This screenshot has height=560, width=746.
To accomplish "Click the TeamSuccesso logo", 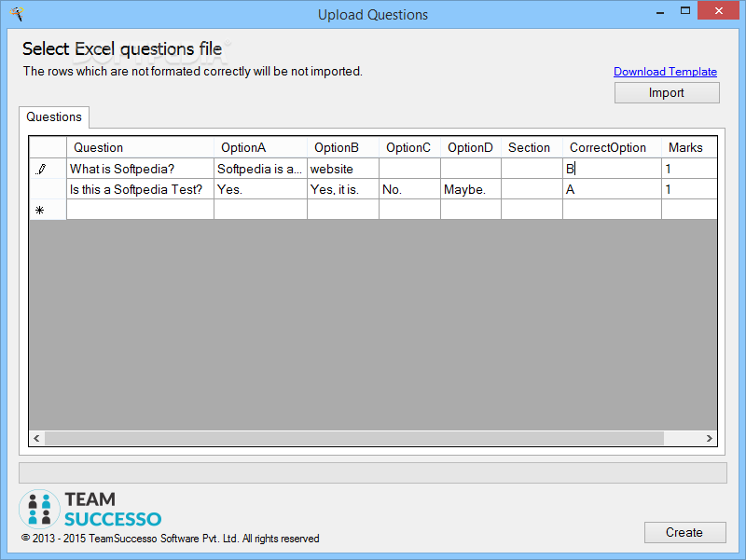I will [90, 509].
